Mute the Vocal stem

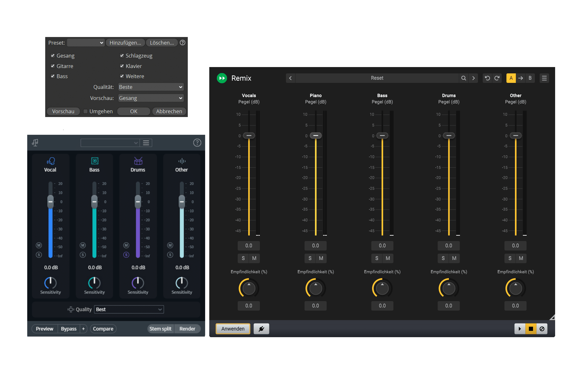point(39,245)
